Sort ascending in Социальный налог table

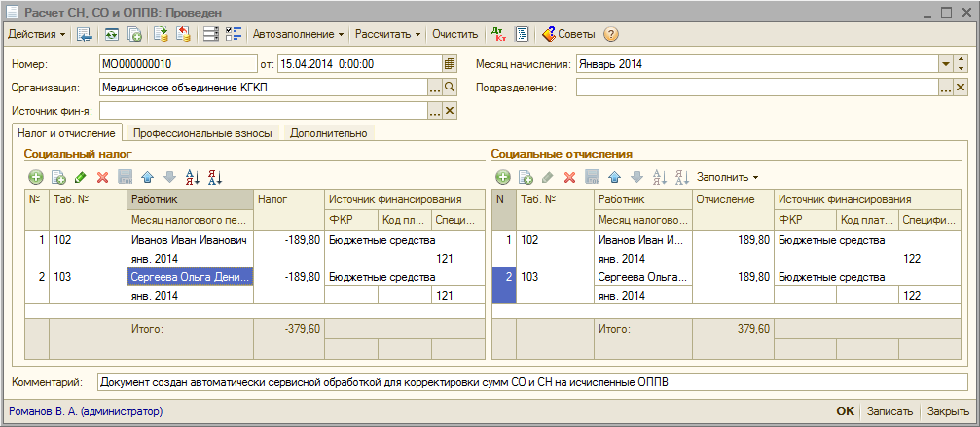point(192,177)
